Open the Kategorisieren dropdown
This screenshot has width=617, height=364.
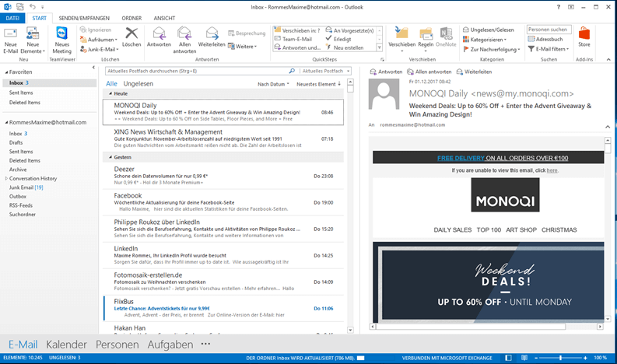click(485, 40)
